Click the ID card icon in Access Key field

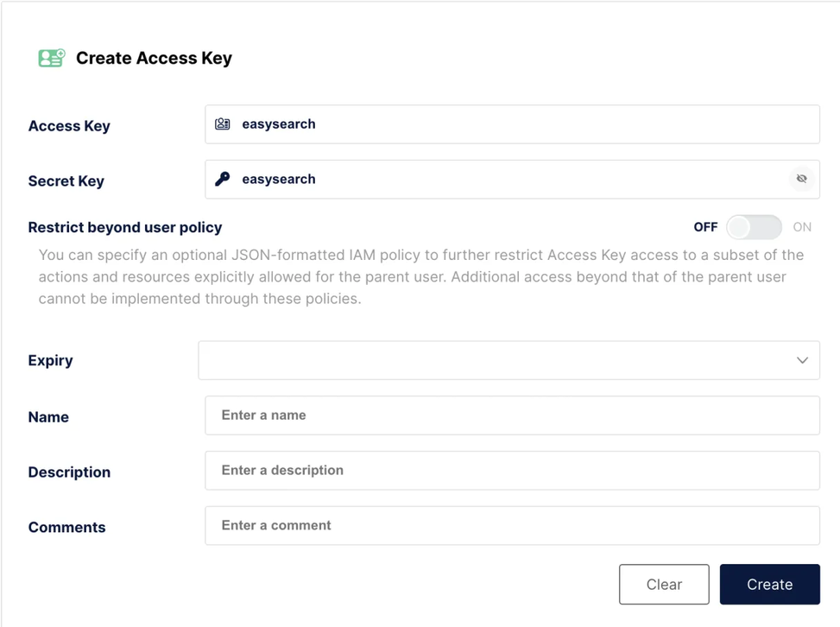coord(223,124)
